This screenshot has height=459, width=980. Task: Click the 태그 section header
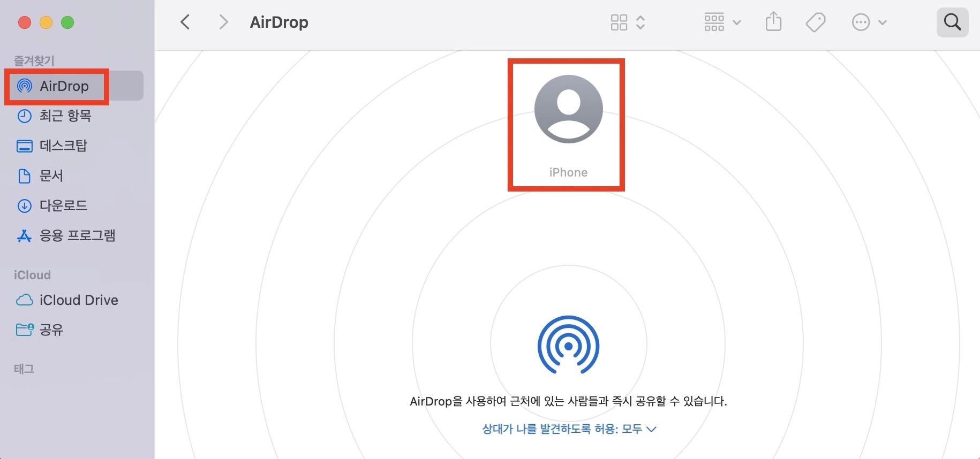coord(24,369)
